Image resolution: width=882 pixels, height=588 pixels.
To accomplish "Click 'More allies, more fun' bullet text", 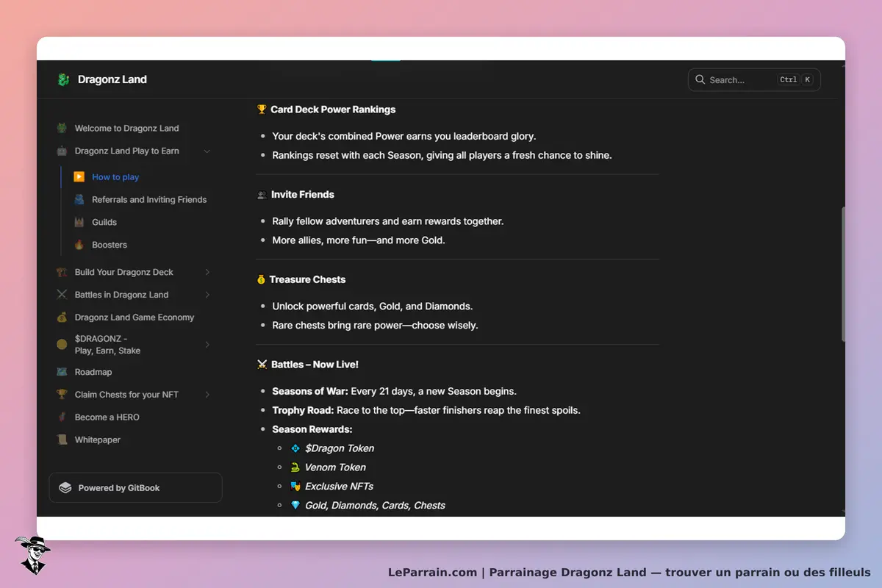I will [359, 240].
